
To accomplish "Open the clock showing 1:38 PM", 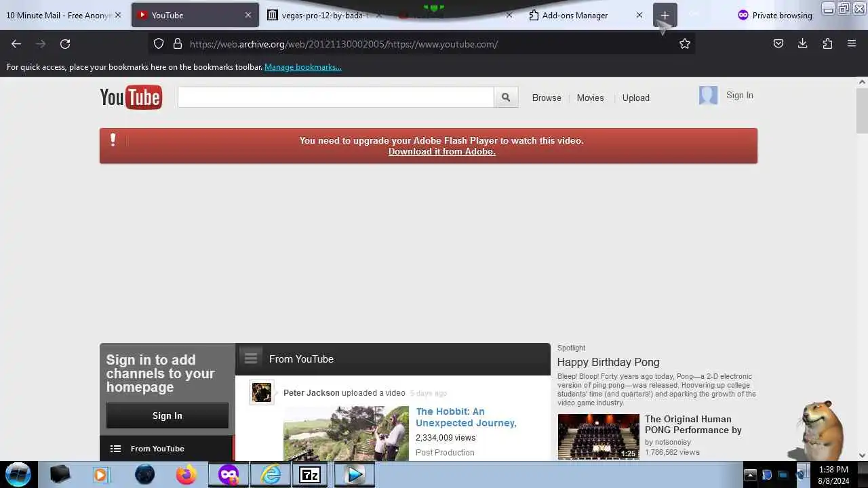I will pos(833,474).
